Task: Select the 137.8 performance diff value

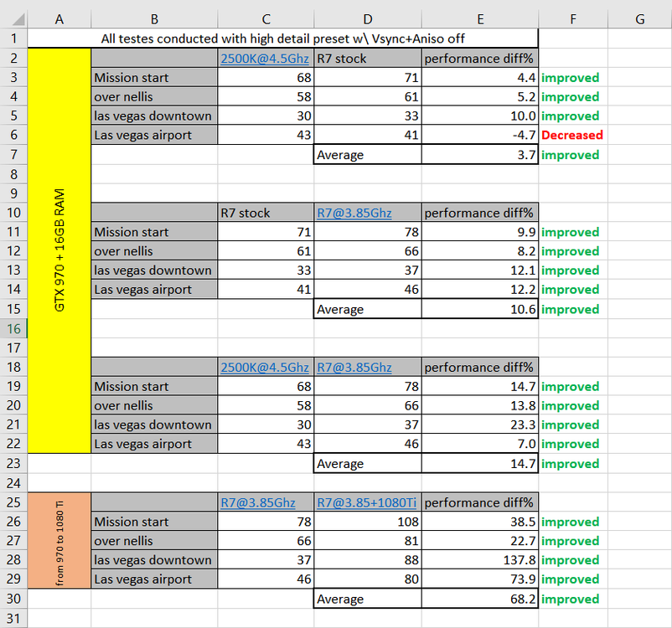Action: coord(480,560)
